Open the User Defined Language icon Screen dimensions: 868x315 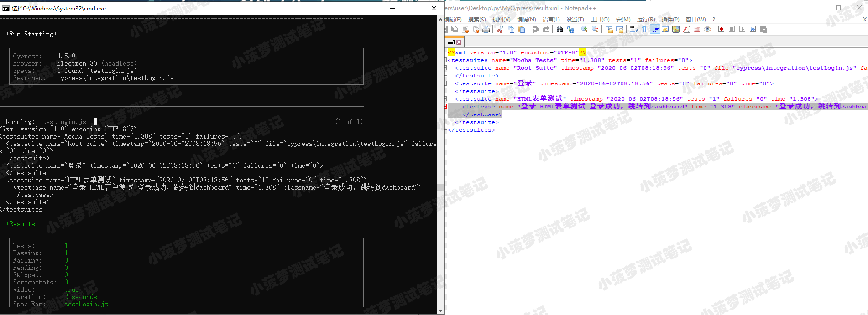[x=665, y=29]
